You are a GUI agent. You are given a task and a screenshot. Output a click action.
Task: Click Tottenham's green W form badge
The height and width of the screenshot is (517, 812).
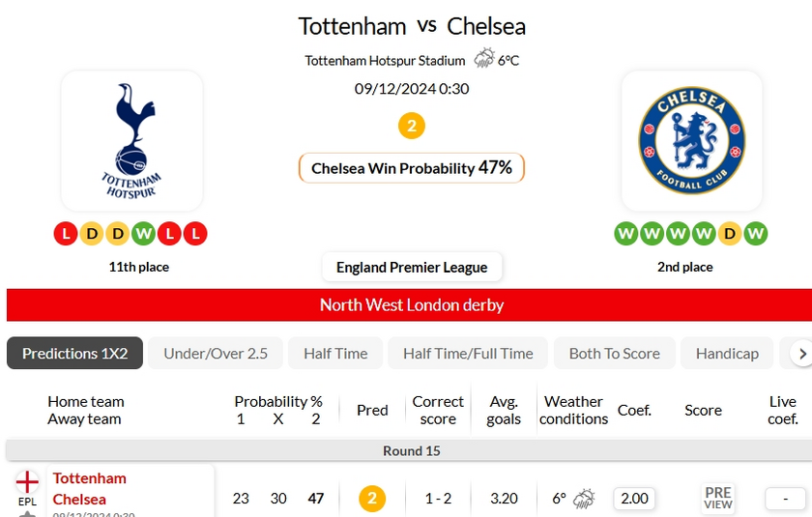tap(143, 234)
